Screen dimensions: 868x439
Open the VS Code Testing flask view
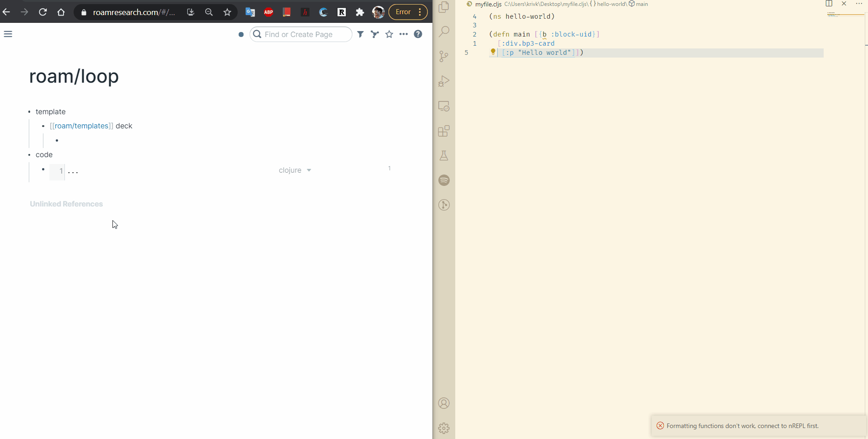(444, 155)
